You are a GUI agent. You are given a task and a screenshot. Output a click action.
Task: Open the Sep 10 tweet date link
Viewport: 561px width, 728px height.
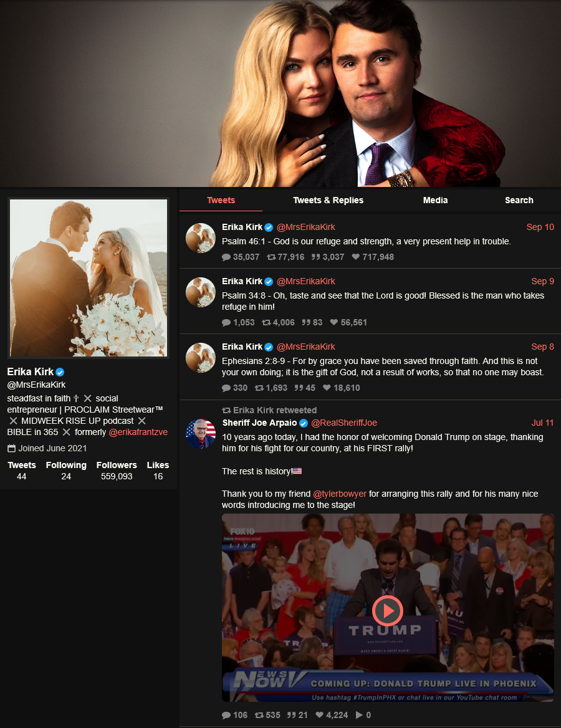click(540, 227)
